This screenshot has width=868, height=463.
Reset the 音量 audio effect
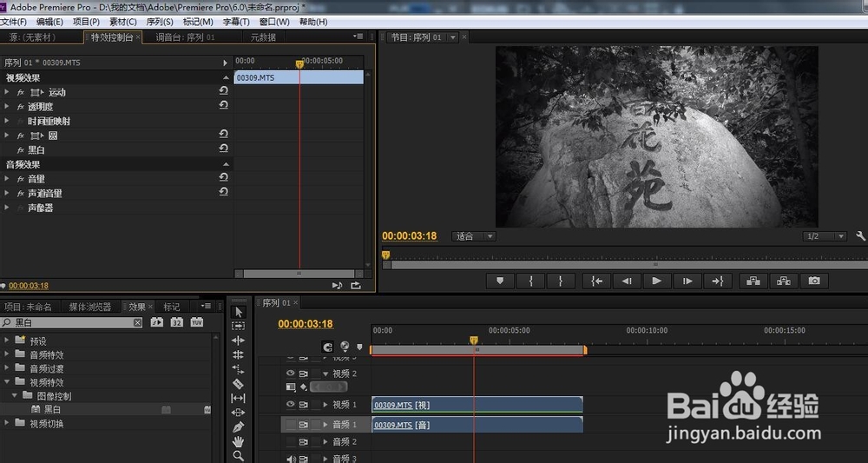point(224,177)
